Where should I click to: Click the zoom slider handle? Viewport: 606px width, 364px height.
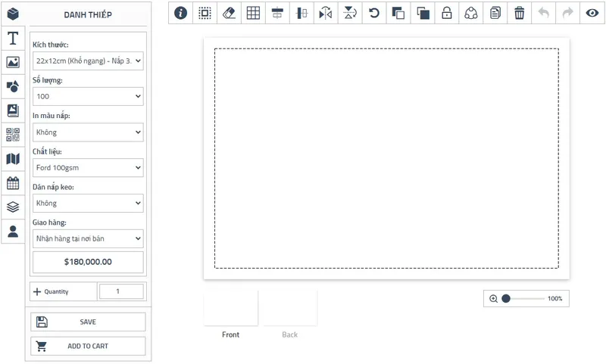tap(506, 298)
